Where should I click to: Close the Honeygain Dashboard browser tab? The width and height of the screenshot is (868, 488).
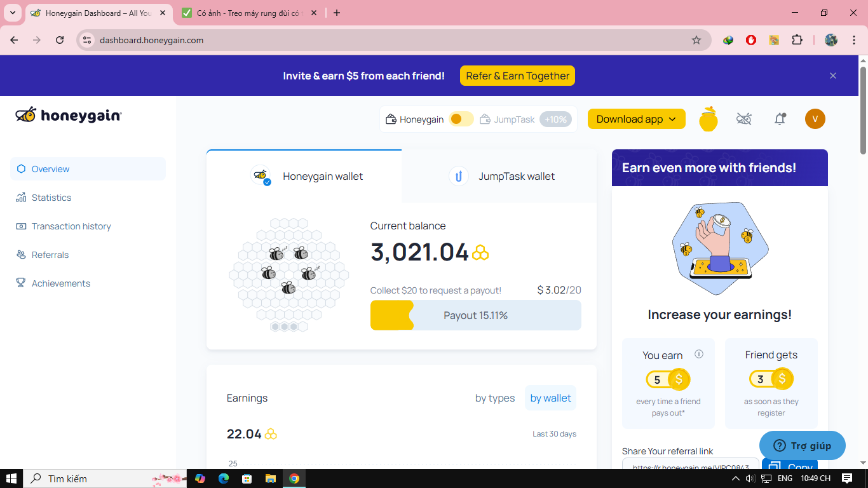(x=163, y=13)
